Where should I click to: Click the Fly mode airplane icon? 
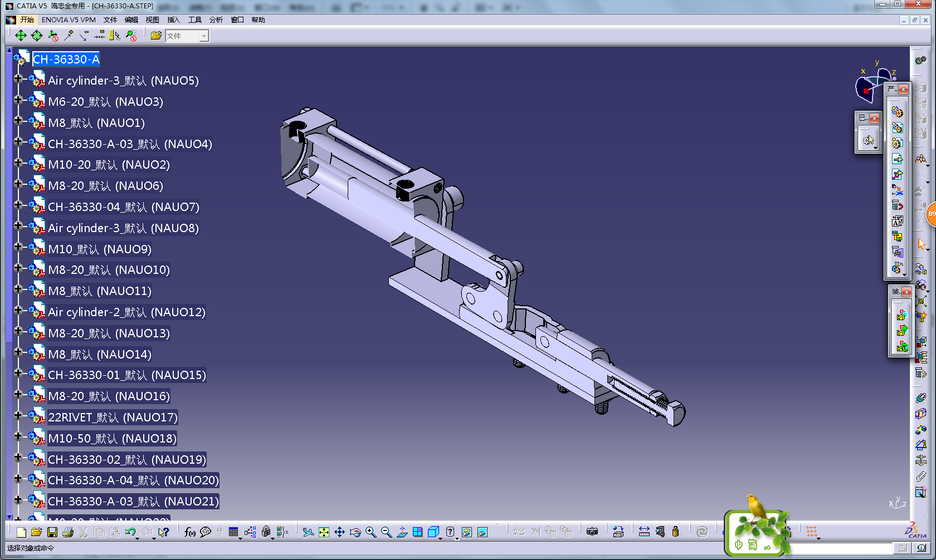pos(308,533)
